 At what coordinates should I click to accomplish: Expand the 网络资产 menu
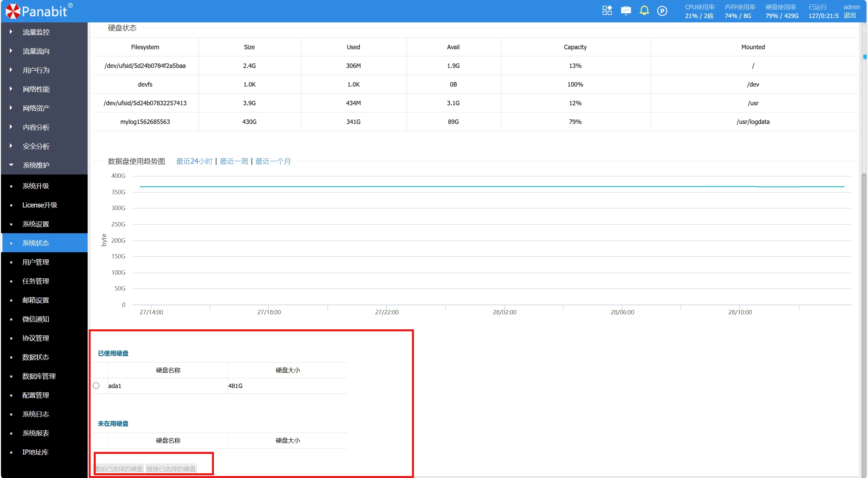[x=44, y=108]
